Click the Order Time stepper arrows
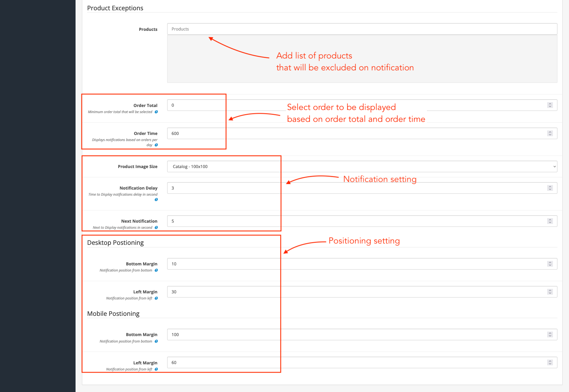 point(550,133)
